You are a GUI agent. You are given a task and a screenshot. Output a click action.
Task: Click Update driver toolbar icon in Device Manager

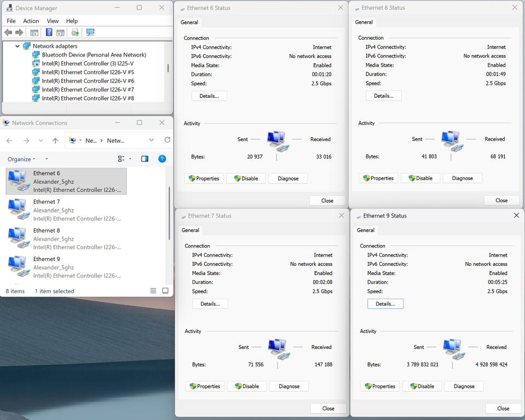coord(75,33)
